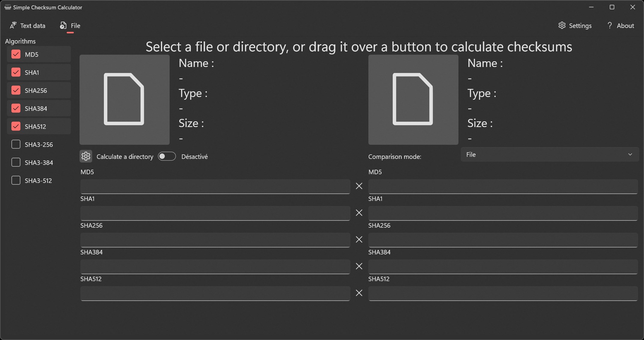Click the left file selection button
This screenshot has height=340, width=644.
pyautogui.click(x=124, y=99)
